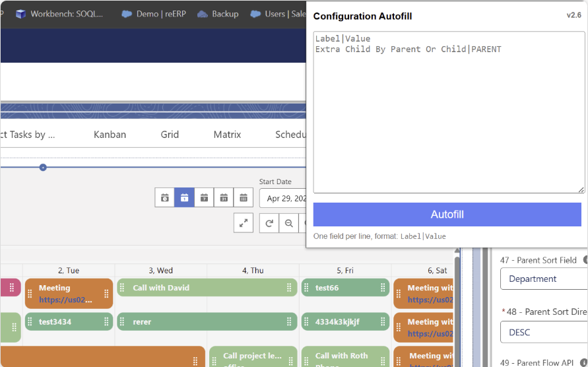Click the '3, Wed' day header
Viewport: 588px width, 367px height.
[x=160, y=270]
